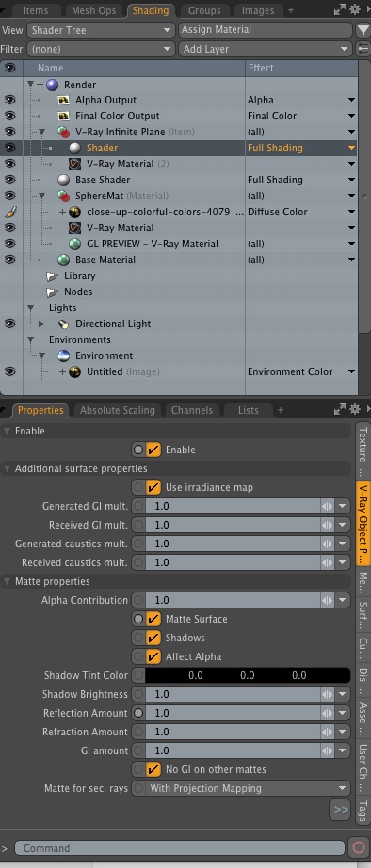Viewport: 371px width, 868px height.
Task: Open Matte for sec. rays dropdown
Action: point(248,788)
